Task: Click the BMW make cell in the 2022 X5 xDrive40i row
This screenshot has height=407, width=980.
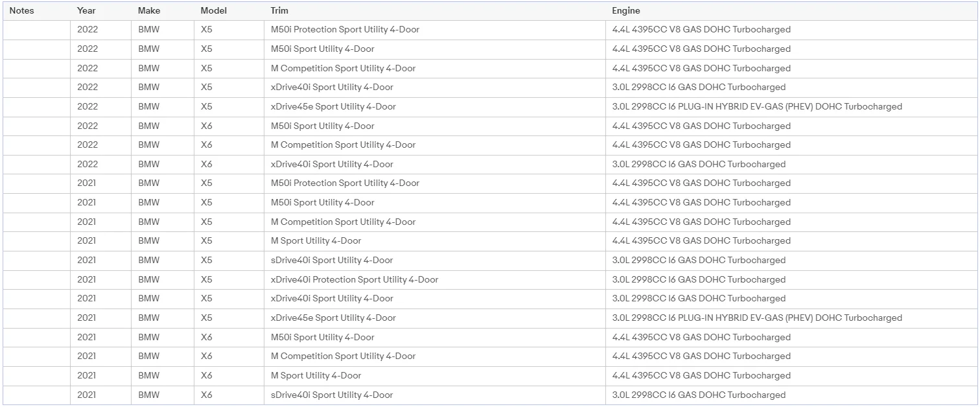Action: (x=163, y=87)
